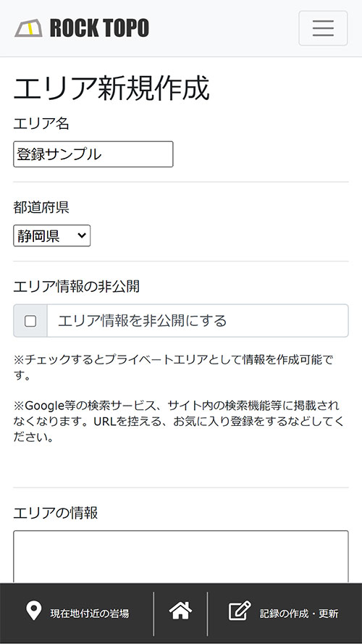Image resolution: width=362 pixels, height=644 pixels.
Task: Click the ROCK TOPO brand text
Action: pos(99,28)
